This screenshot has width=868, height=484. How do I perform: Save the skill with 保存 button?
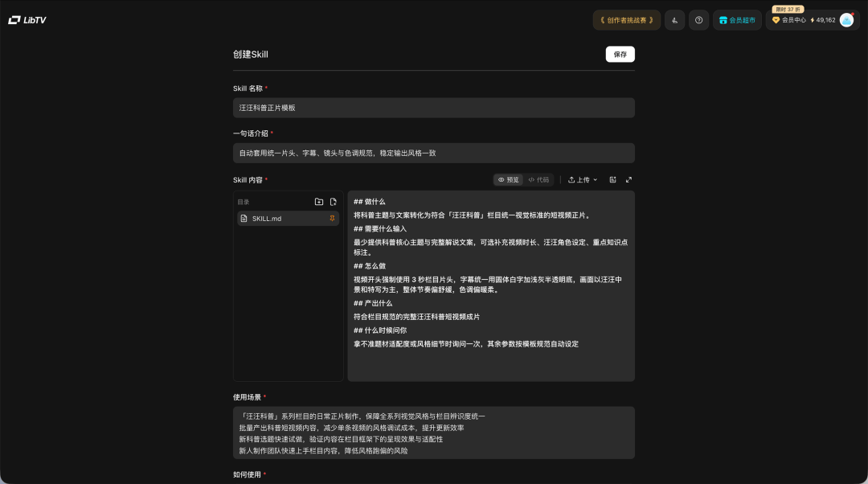pyautogui.click(x=620, y=55)
